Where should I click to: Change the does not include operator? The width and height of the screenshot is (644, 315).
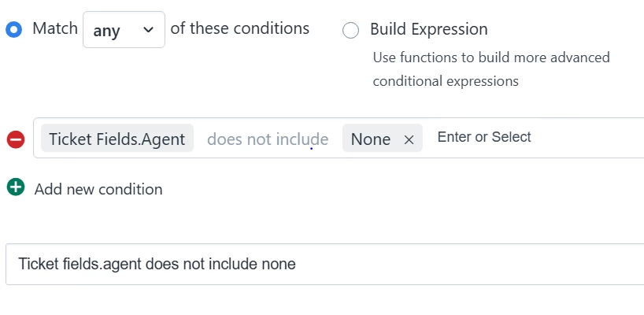pyautogui.click(x=268, y=139)
